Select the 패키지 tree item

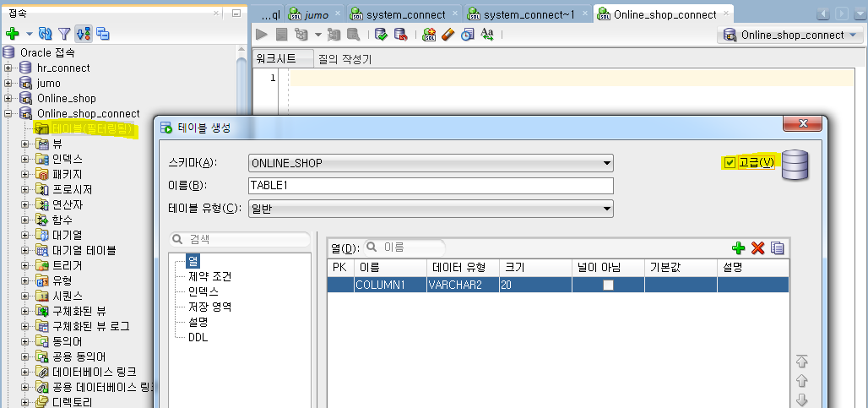point(68,174)
